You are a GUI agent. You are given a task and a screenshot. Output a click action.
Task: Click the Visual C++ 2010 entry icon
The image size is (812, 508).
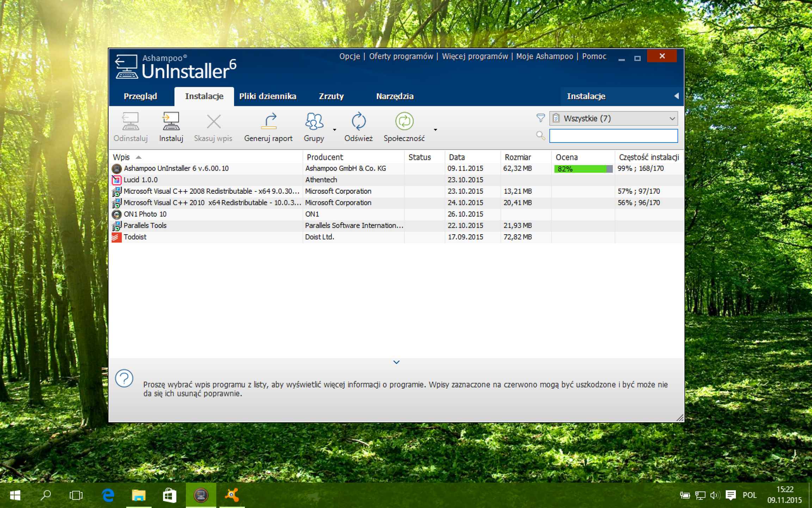click(117, 203)
